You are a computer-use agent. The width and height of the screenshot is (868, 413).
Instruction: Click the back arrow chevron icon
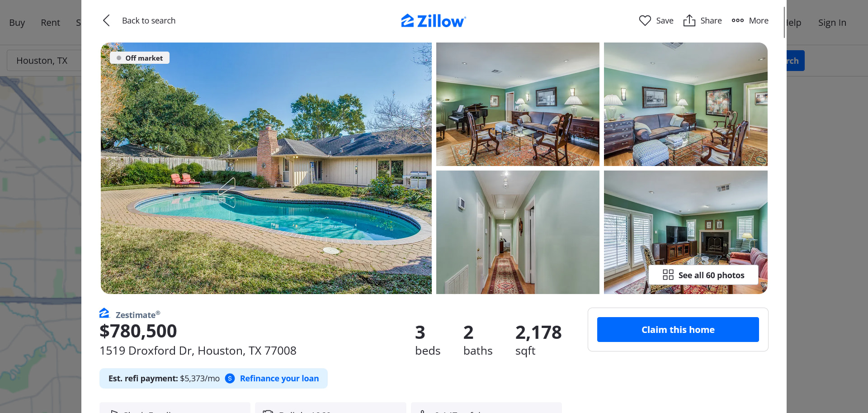coord(106,20)
